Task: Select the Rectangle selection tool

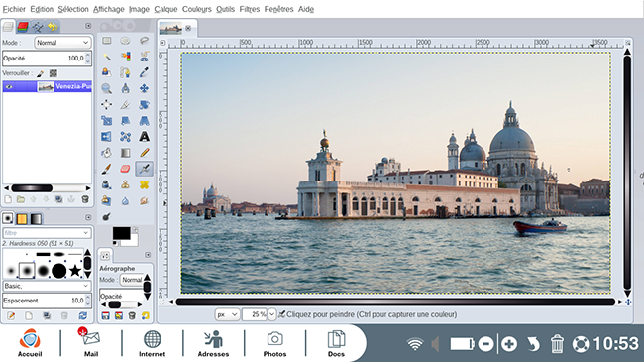Action: 106,41
